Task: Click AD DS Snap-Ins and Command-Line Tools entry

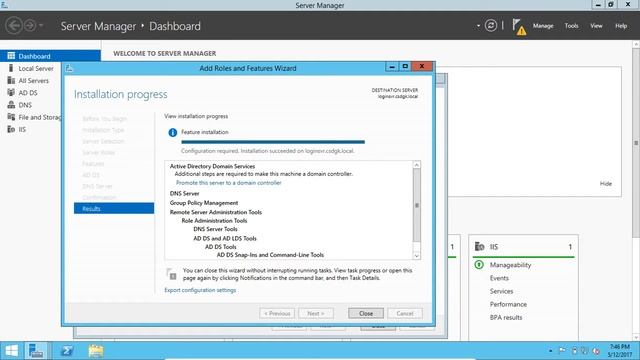Action: (x=270, y=255)
